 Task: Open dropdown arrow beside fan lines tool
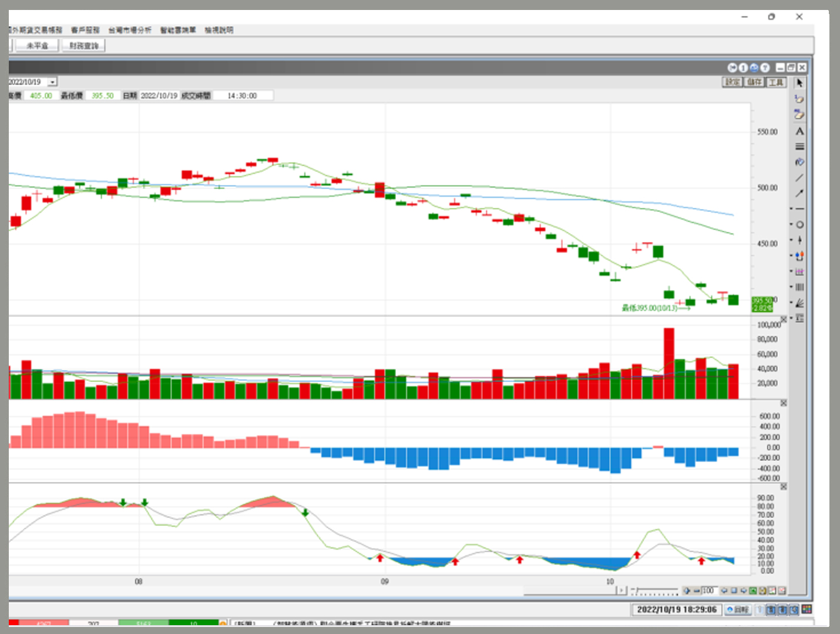tap(791, 303)
